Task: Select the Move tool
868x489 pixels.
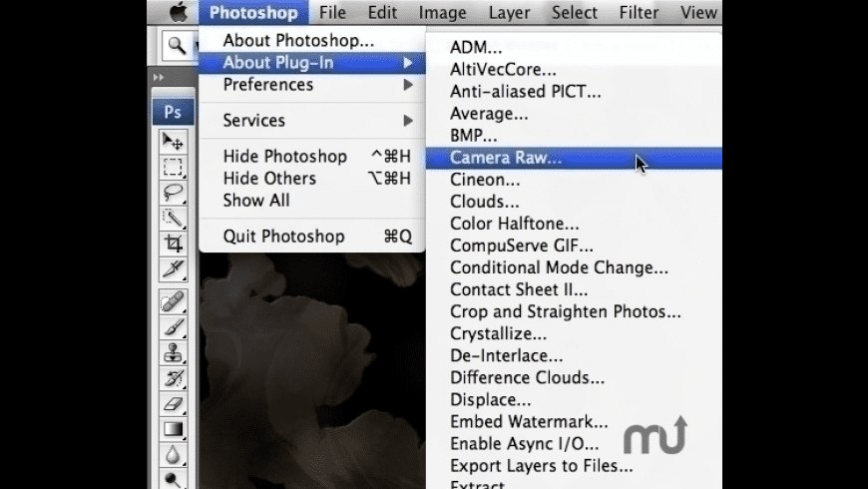Action: click(x=173, y=142)
